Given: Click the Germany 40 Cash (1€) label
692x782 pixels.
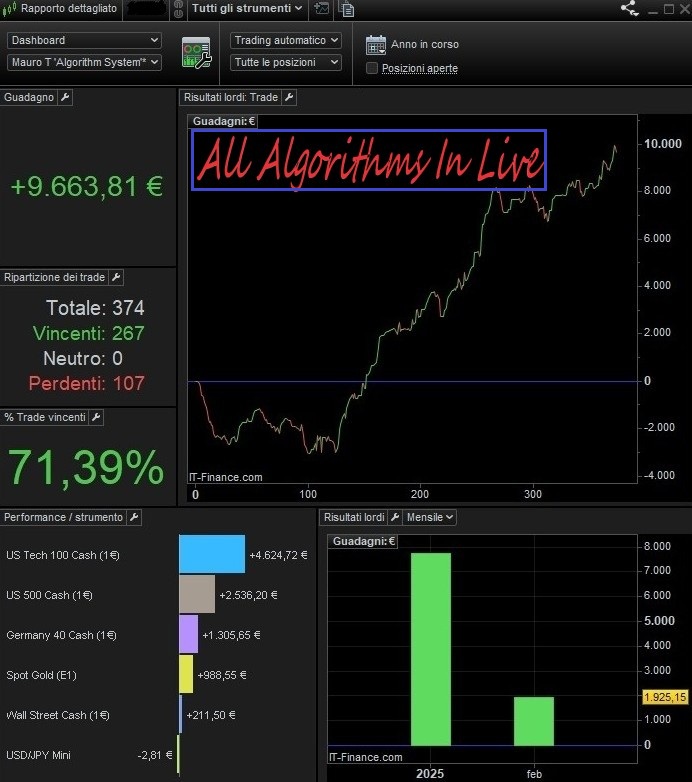Looking at the screenshot, I should [61, 635].
